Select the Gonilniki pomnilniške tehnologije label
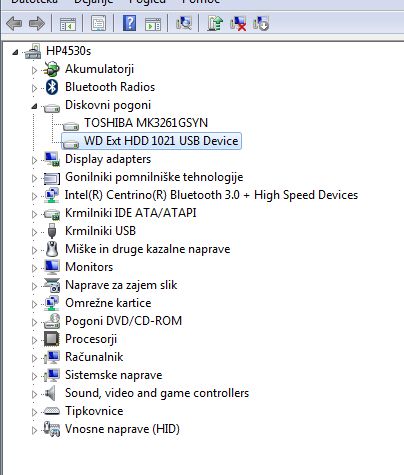The image size is (404, 475). (154, 177)
